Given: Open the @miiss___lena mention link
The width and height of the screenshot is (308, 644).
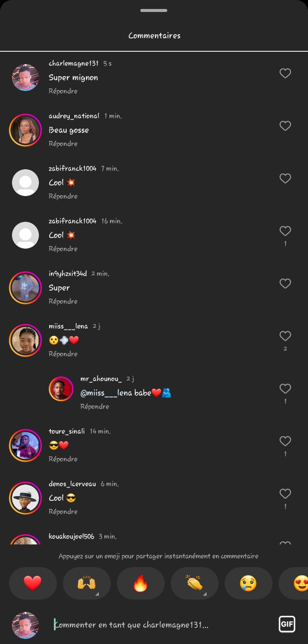Looking at the screenshot, I should click(x=106, y=393).
